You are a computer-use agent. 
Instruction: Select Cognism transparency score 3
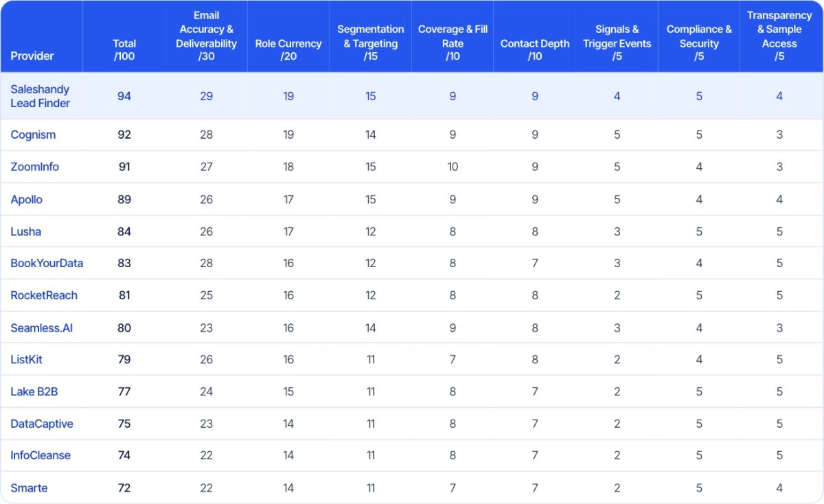tap(779, 135)
